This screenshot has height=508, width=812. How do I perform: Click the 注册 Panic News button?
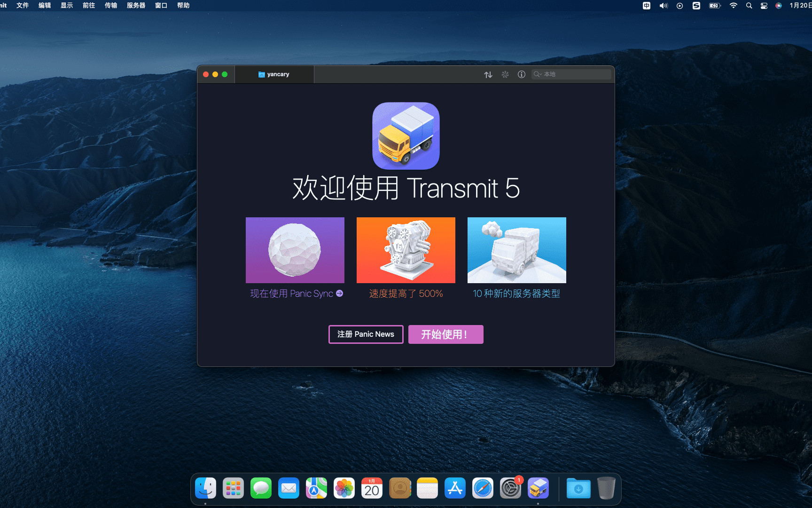366,334
